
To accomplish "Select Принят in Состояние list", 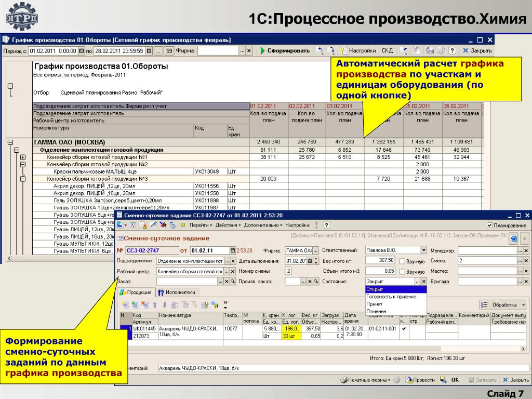I will point(395,304).
